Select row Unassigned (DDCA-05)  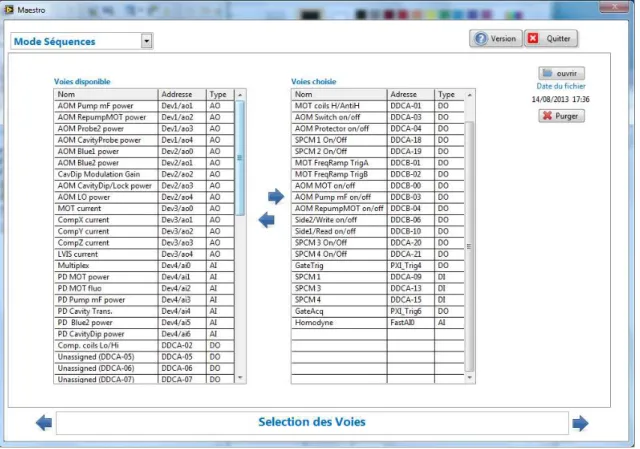[x=144, y=357]
